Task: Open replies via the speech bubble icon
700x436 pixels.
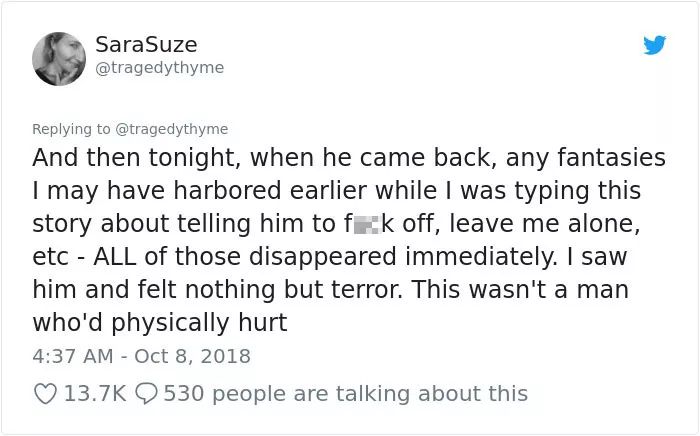Action: tap(146, 394)
